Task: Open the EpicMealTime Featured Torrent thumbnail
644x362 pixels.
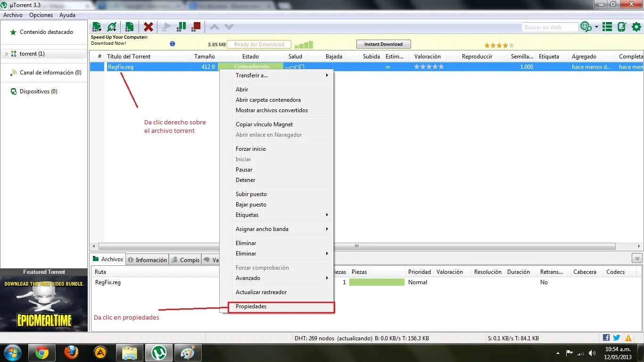Action: tap(44, 304)
